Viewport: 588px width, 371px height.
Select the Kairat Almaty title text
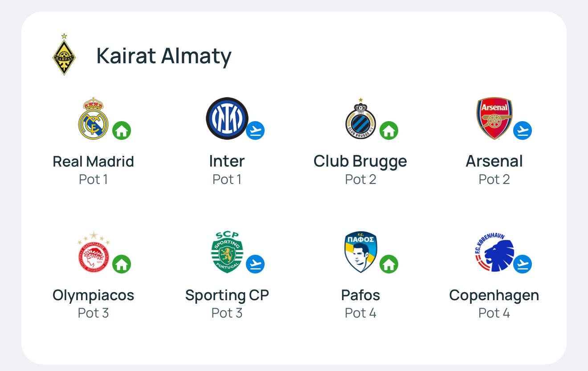tap(163, 56)
